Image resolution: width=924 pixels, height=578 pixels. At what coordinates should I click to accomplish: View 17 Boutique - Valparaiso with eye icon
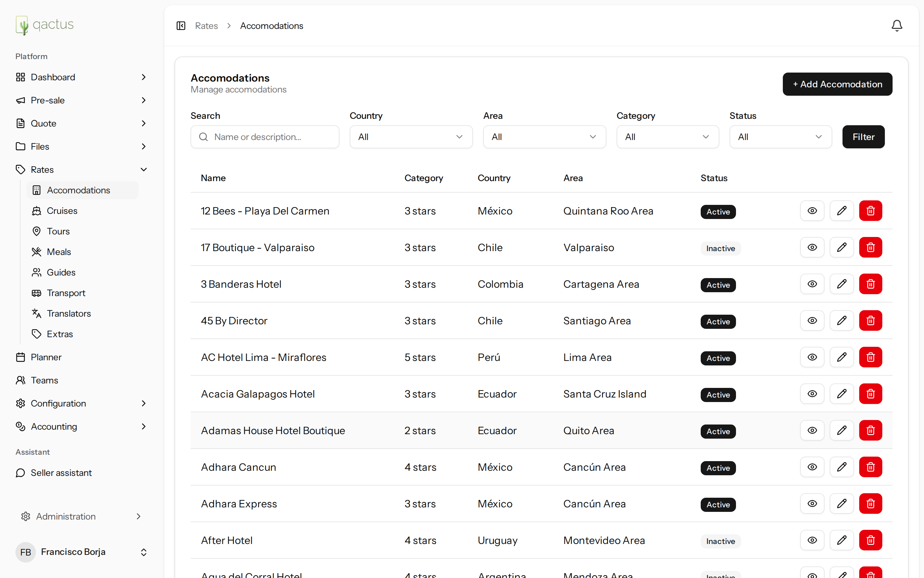812,247
